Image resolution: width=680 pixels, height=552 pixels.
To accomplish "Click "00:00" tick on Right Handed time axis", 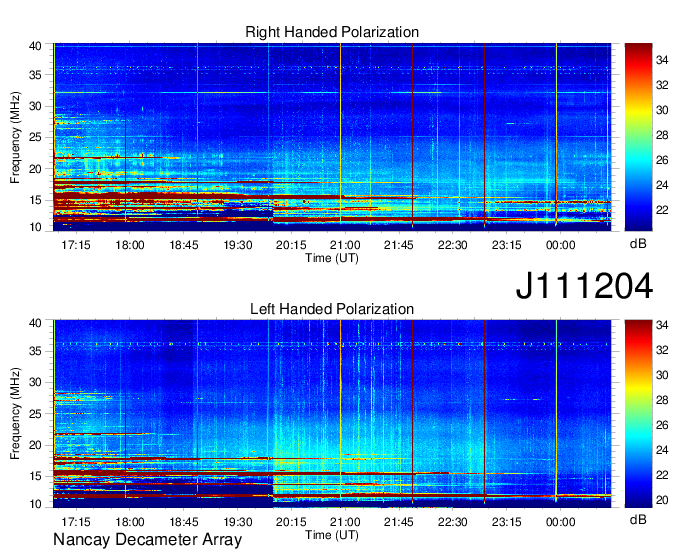I will pos(560,245).
